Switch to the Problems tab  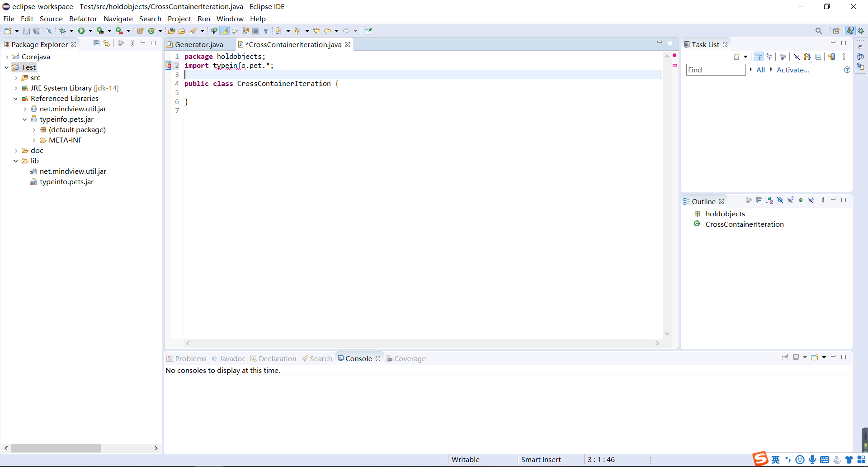click(186, 358)
